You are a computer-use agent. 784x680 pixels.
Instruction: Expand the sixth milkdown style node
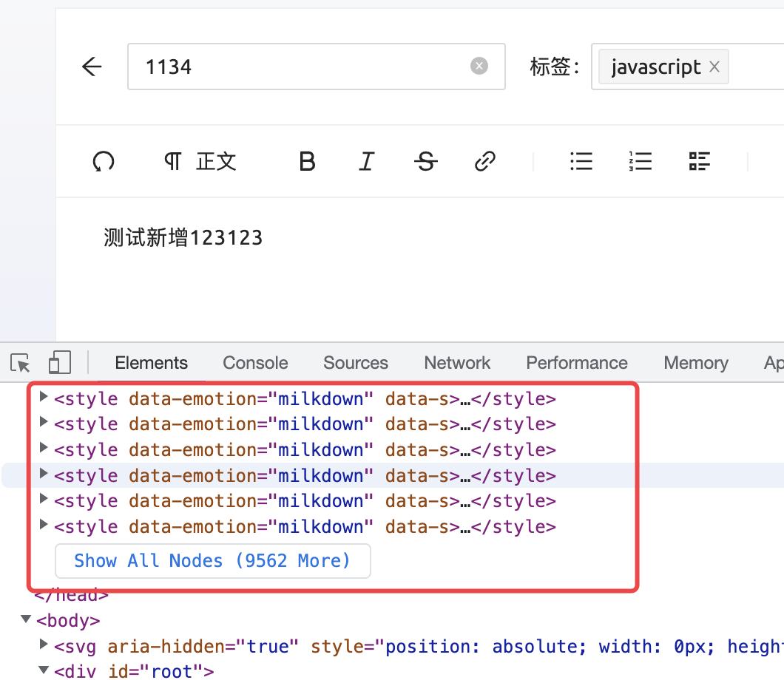[44, 524]
